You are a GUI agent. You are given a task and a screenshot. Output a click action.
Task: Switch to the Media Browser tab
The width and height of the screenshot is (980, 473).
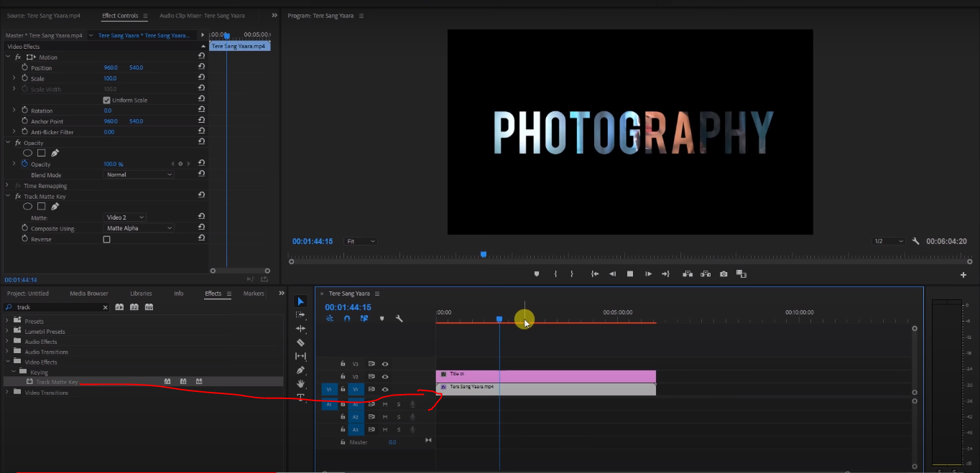(x=89, y=293)
